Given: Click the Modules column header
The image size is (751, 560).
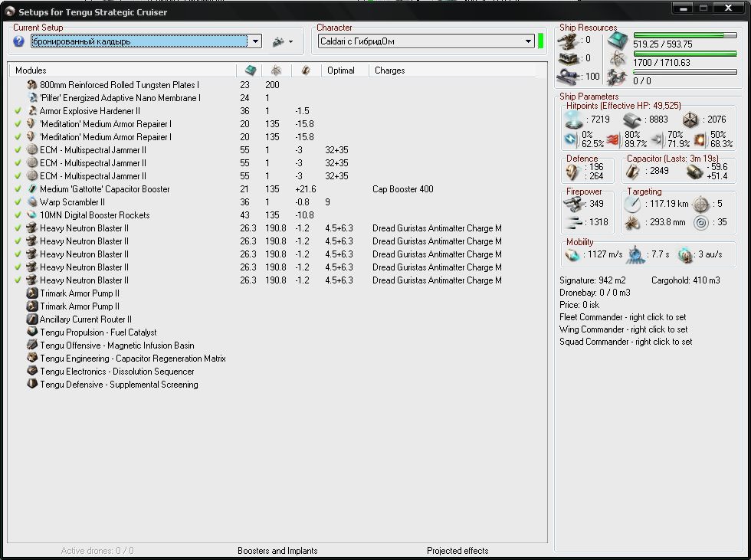Looking at the screenshot, I should click(31, 70).
